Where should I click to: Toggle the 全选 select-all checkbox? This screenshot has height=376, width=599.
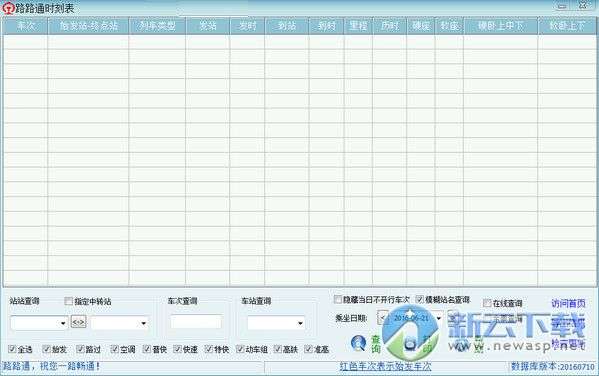[12, 349]
